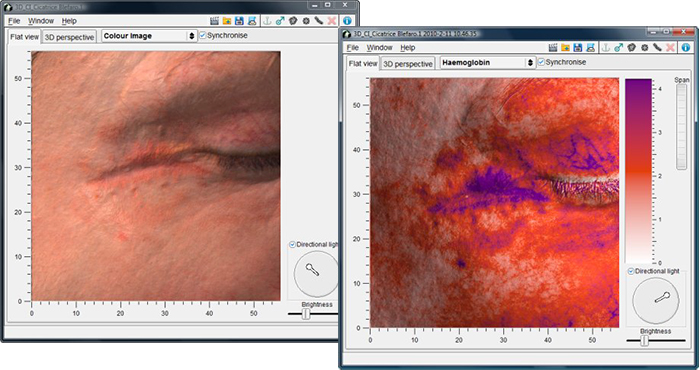This screenshot has height=370, width=700.
Task: Open the Haemoglobin view dropdown
Action: (488, 63)
